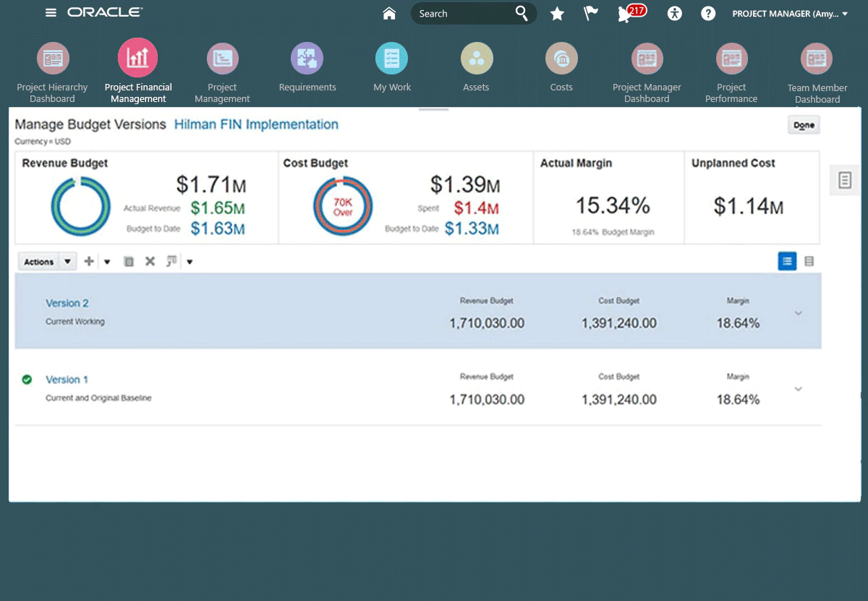
Task: Open the hamburger navigation menu
Action: point(51,13)
